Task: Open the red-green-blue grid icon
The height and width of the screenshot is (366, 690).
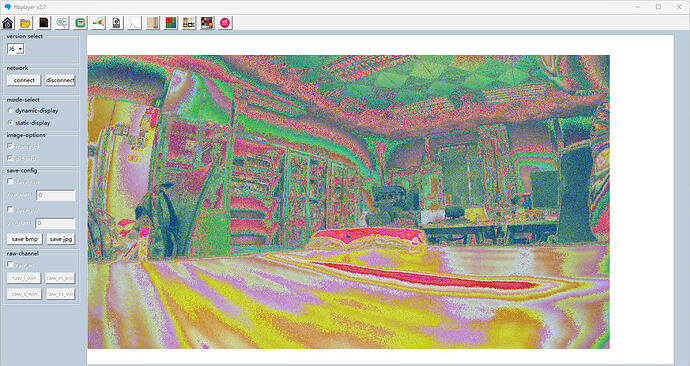Action: [171, 23]
